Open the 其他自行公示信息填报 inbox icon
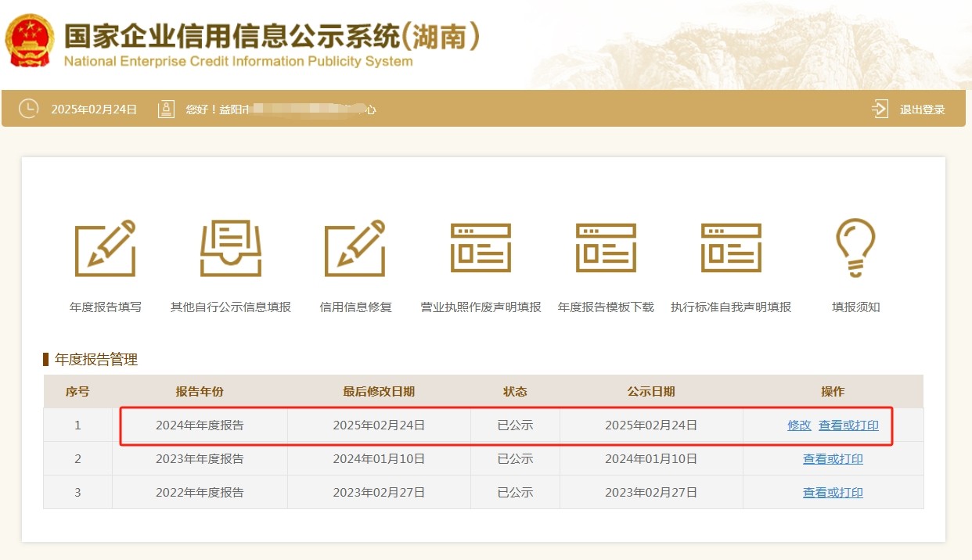 [x=231, y=249]
